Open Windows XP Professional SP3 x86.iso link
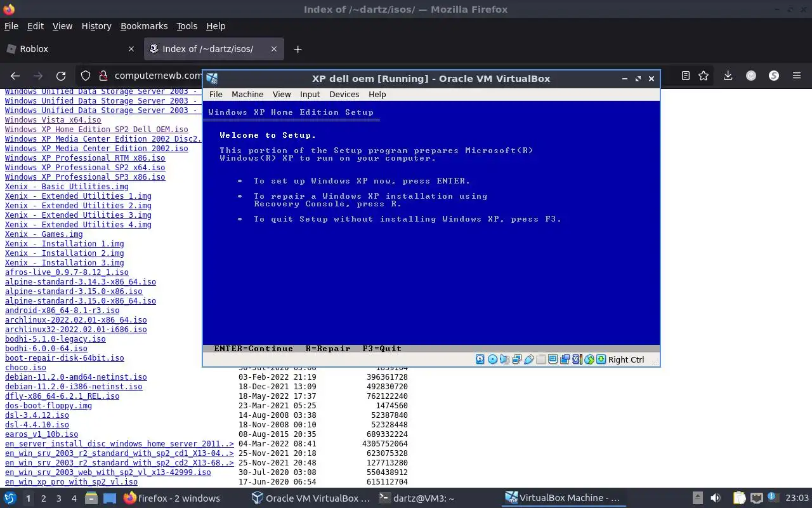Image resolution: width=812 pixels, height=508 pixels. point(85,177)
